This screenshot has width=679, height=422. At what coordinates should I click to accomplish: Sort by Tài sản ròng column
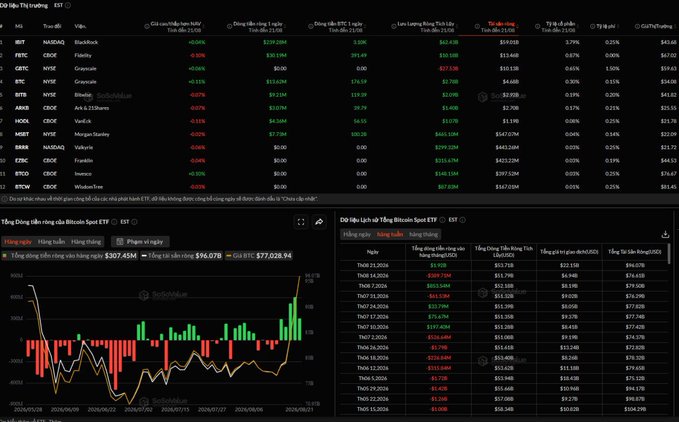point(518,26)
